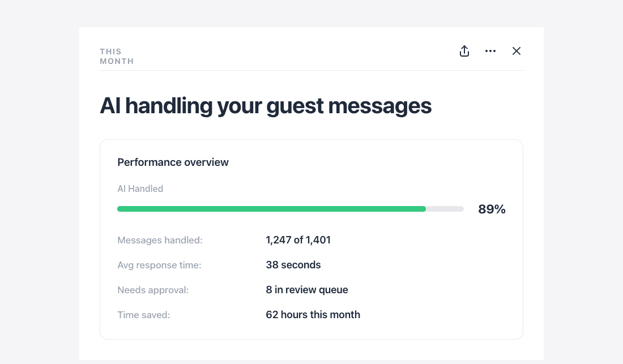Select the THIS MONTH period label

point(117,57)
